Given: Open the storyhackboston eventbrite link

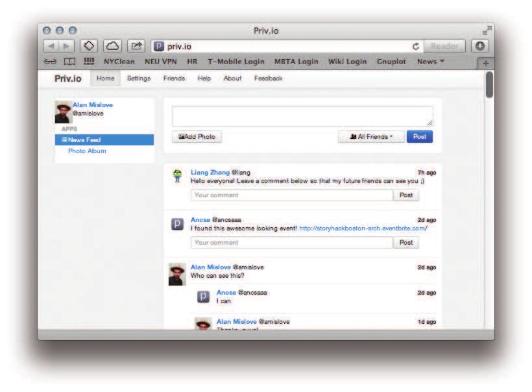Looking at the screenshot, I should 363,228.
